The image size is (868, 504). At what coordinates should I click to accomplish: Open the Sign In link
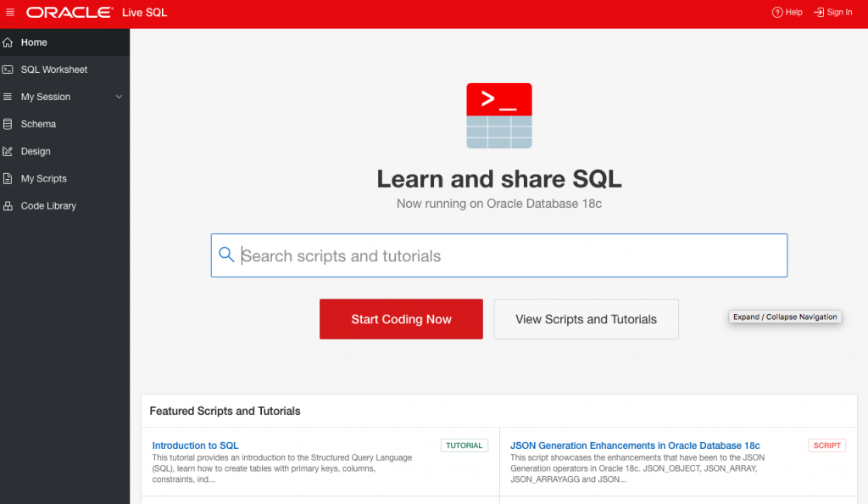[x=833, y=12]
